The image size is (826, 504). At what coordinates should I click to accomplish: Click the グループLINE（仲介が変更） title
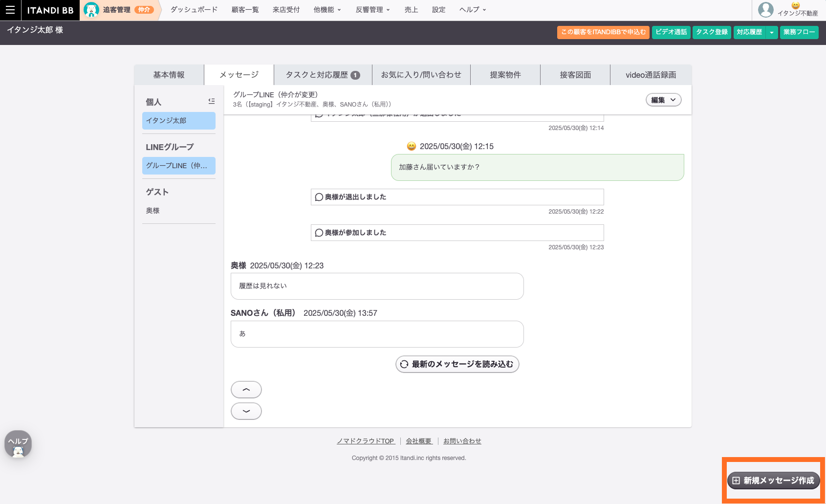(x=276, y=95)
